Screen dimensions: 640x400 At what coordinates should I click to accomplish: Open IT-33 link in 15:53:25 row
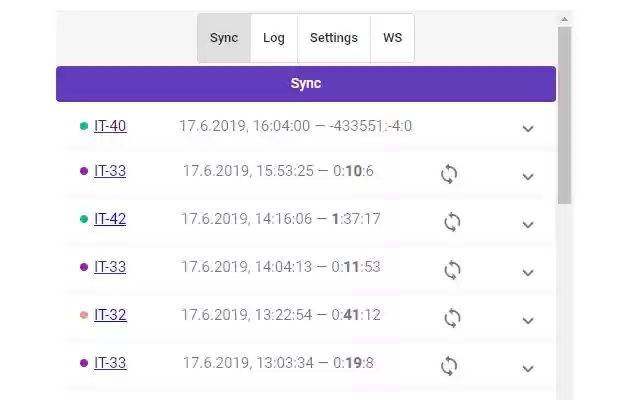(x=110, y=171)
